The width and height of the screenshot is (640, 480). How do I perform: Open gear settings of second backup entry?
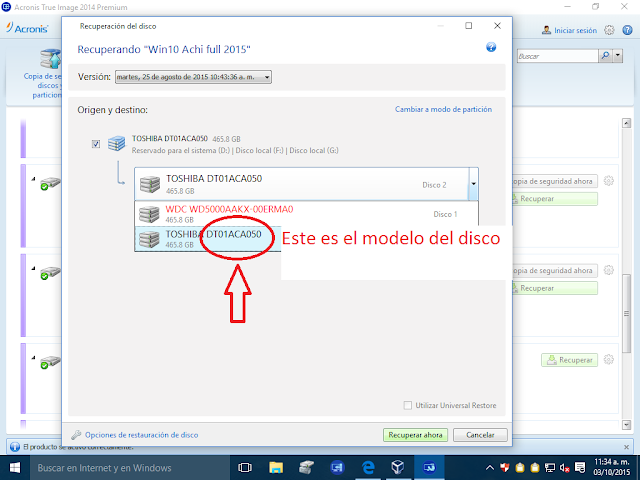coord(609,270)
